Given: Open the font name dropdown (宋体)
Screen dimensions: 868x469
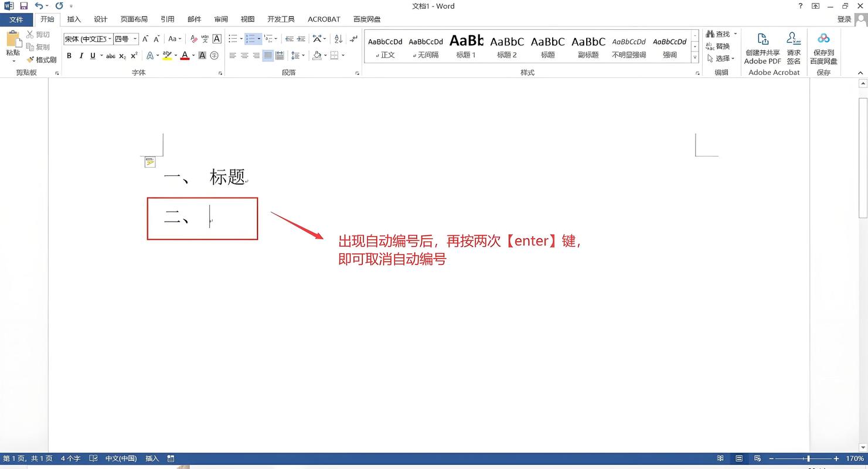Looking at the screenshot, I should tap(110, 39).
